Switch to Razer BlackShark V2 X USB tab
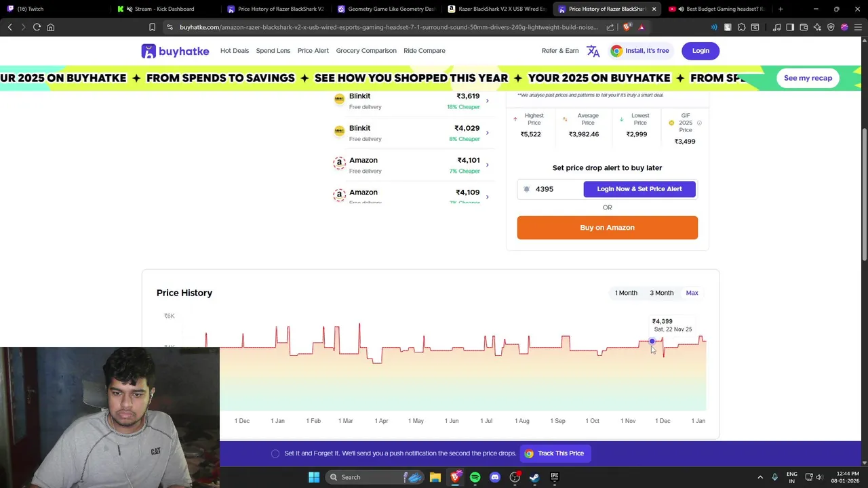Viewport: 868px width, 488px height. click(497, 9)
